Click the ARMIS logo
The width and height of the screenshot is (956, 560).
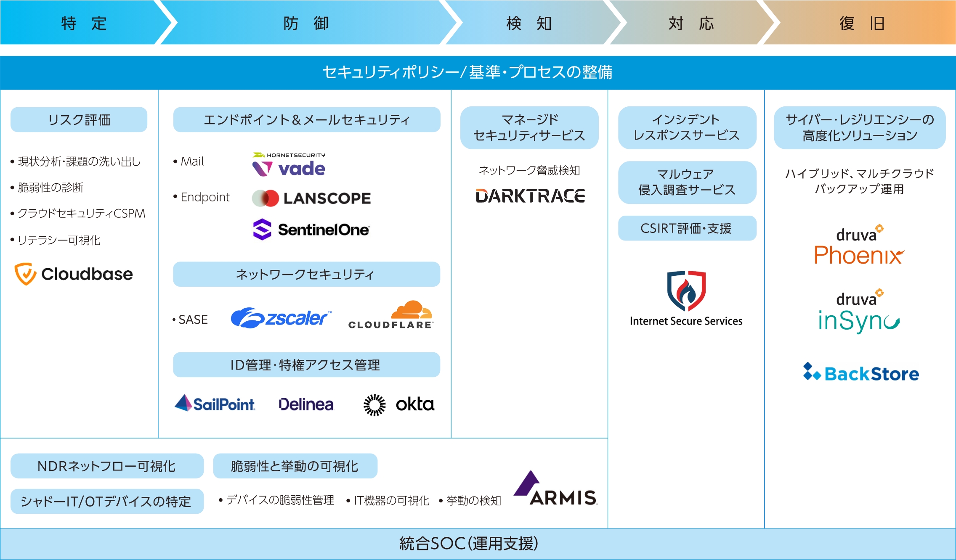pyautogui.click(x=555, y=488)
